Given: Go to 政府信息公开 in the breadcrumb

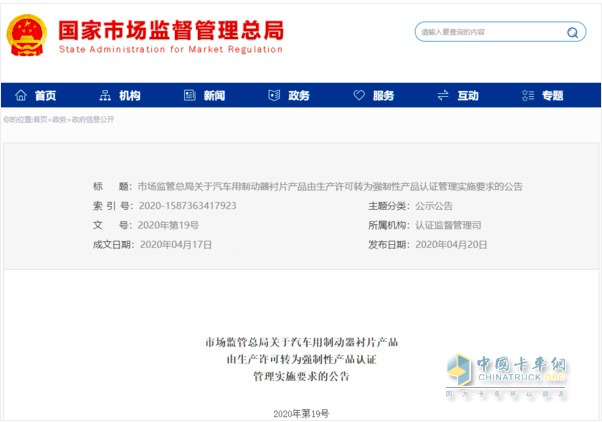Looking at the screenshot, I should [92, 119].
